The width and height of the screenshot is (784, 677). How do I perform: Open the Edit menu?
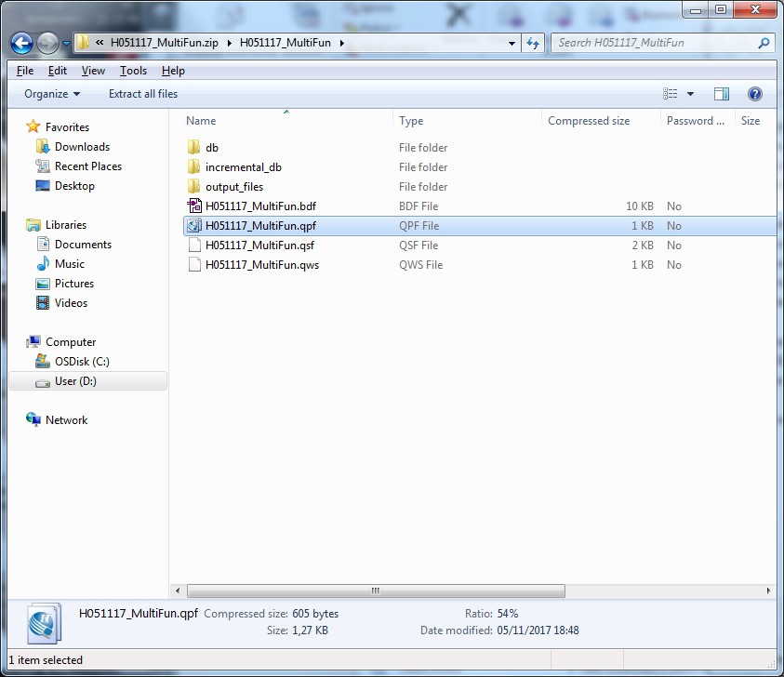pyautogui.click(x=58, y=71)
